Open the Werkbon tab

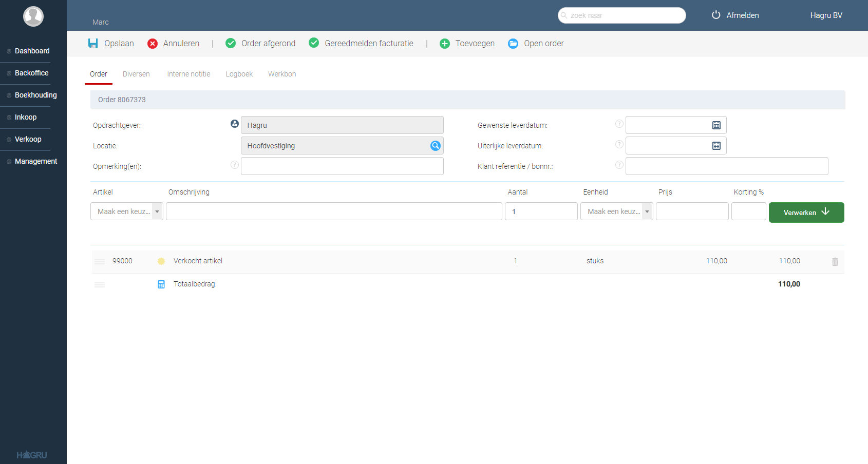coord(281,74)
